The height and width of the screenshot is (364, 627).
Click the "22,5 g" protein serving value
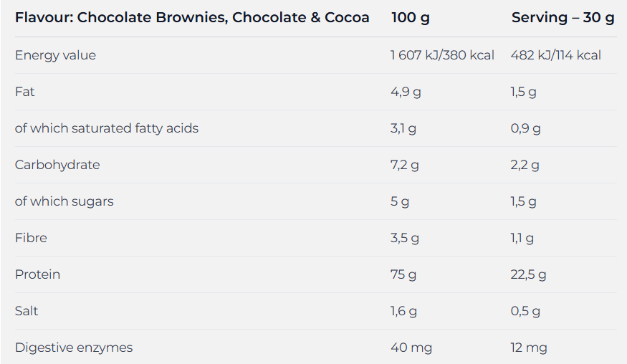[528, 274]
